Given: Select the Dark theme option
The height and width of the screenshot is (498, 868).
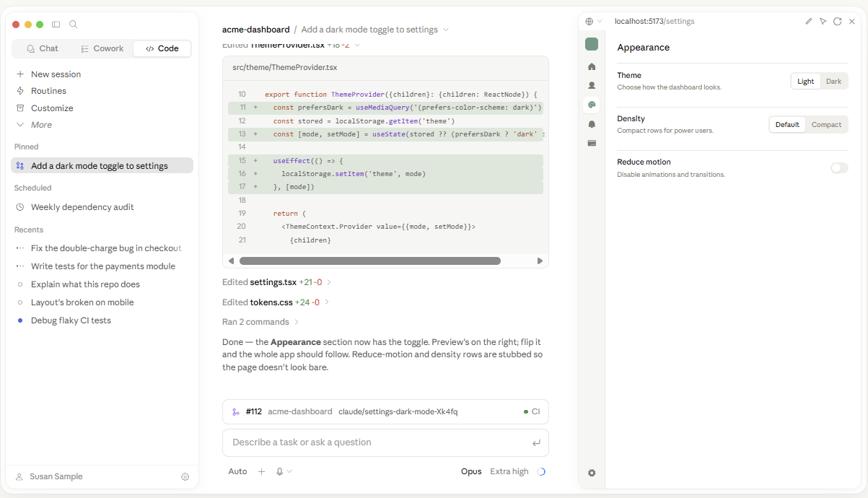Looking at the screenshot, I should (833, 82).
